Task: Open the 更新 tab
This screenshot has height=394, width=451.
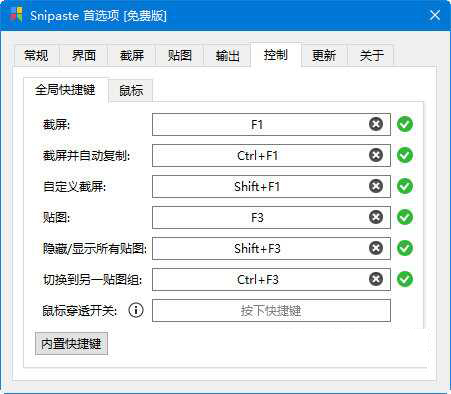Action: point(324,55)
